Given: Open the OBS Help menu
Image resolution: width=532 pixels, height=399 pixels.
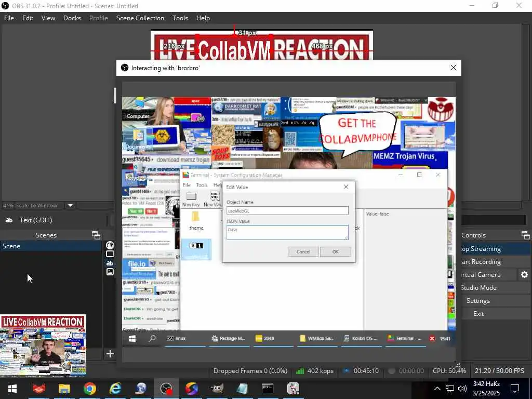Looking at the screenshot, I should [203, 18].
